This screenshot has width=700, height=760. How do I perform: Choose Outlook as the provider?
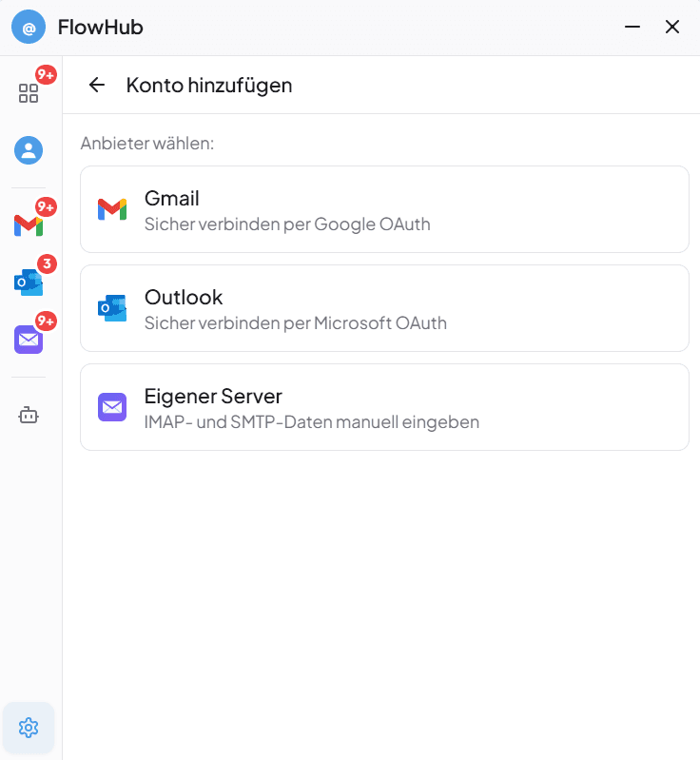pyautogui.click(x=384, y=308)
